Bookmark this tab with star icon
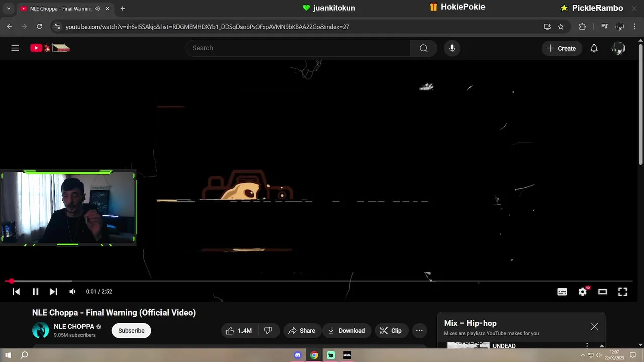 (561, 27)
